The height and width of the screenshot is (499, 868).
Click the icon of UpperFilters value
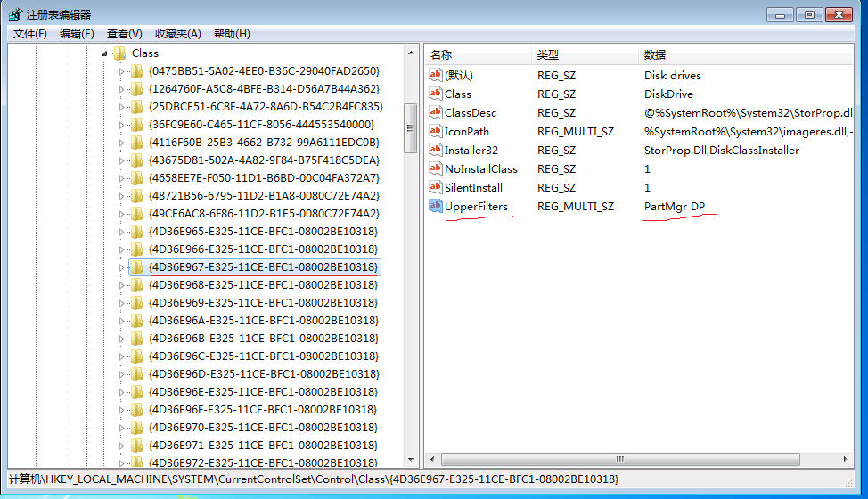[x=436, y=206]
